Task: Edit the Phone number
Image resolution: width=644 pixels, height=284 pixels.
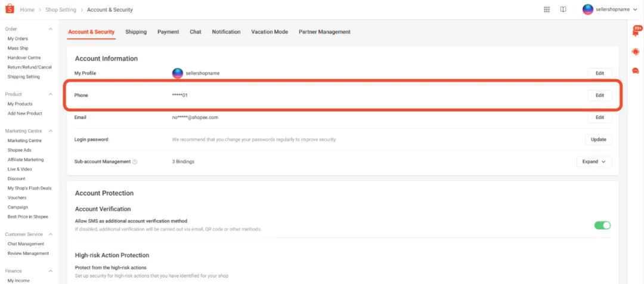Action: 599,95
